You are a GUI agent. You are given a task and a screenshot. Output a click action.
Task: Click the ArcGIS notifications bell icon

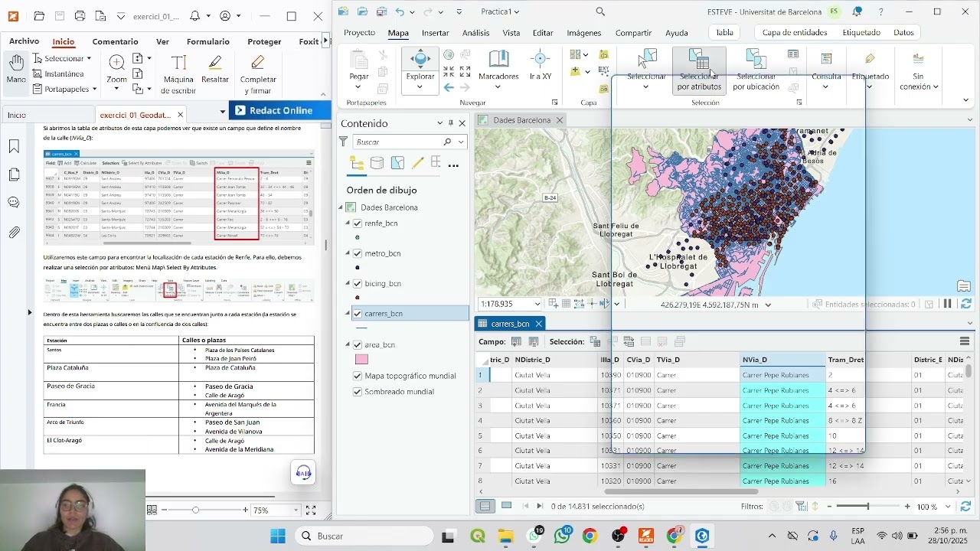point(857,11)
